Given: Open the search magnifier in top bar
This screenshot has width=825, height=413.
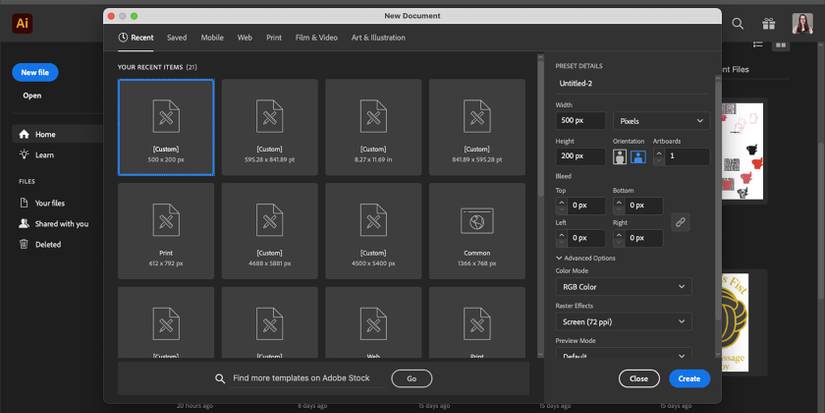Looking at the screenshot, I should tap(738, 23).
